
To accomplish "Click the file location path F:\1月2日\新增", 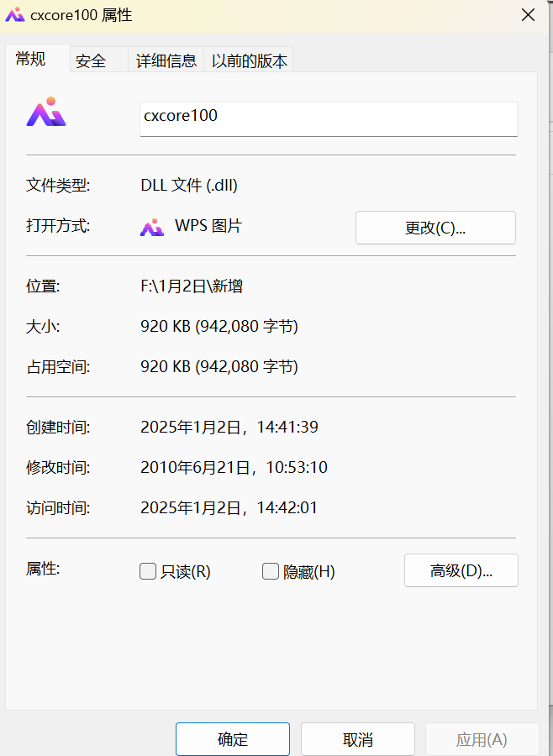I will point(193,286).
